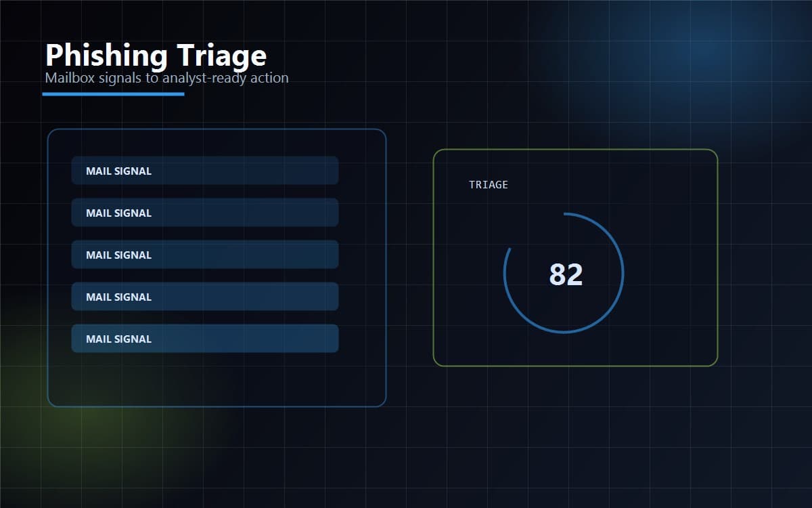
Task: Click the Phishing Triage heading
Action: (x=156, y=56)
